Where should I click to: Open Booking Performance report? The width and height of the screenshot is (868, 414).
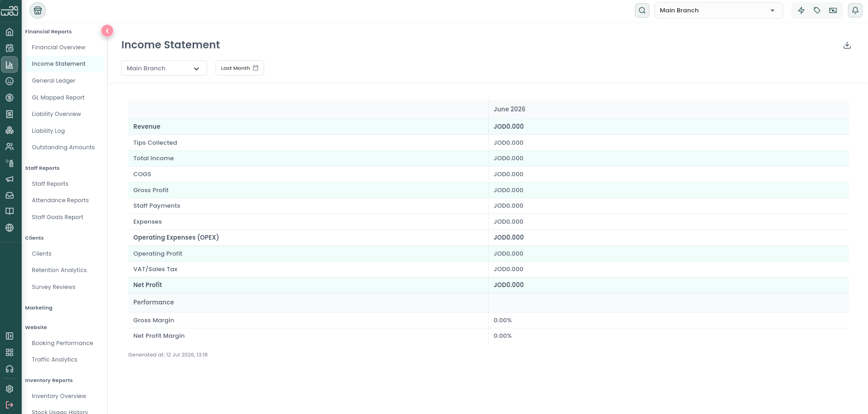(63, 343)
